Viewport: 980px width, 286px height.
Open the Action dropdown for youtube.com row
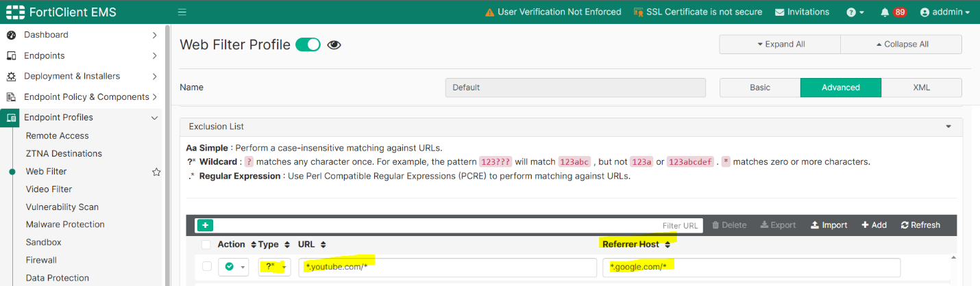(x=234, y=267)
